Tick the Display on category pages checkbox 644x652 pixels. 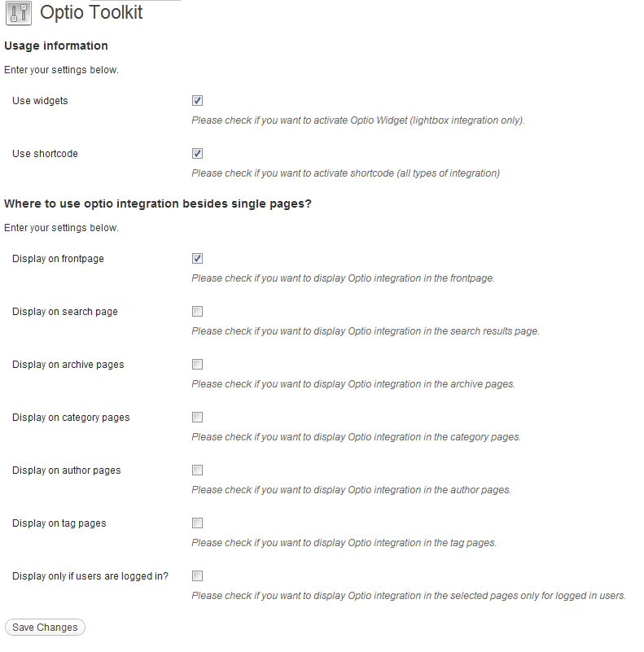point(197,417)
